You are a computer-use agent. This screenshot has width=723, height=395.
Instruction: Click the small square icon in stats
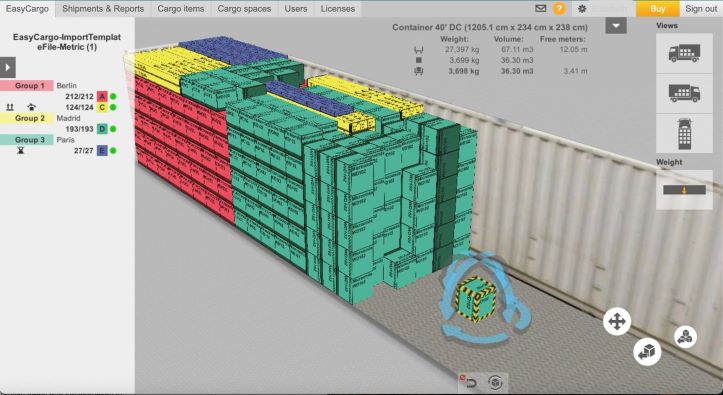(419, 60)
